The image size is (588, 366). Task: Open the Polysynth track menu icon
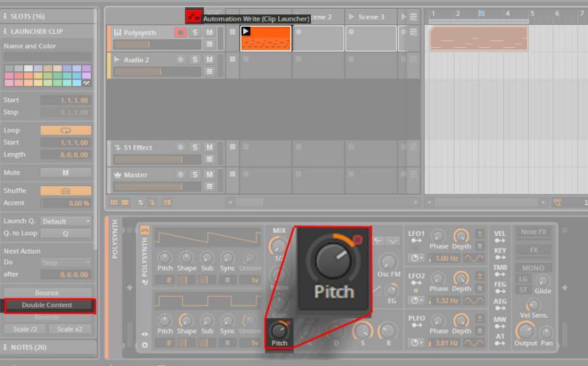point(209,44)
